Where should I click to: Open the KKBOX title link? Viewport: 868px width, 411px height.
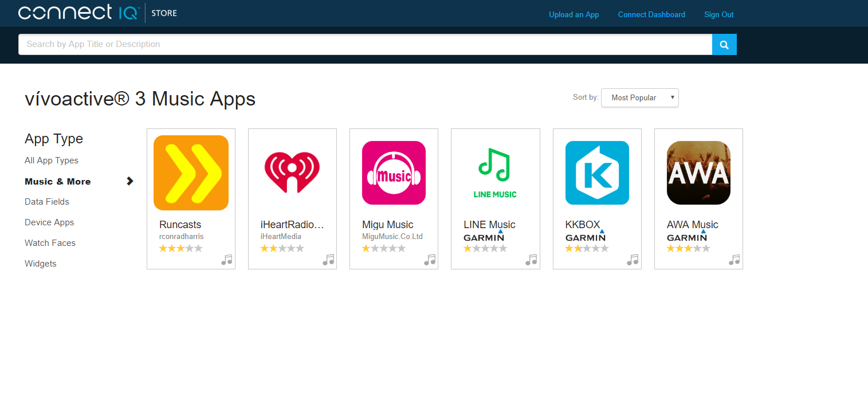[x=582, y=225]
